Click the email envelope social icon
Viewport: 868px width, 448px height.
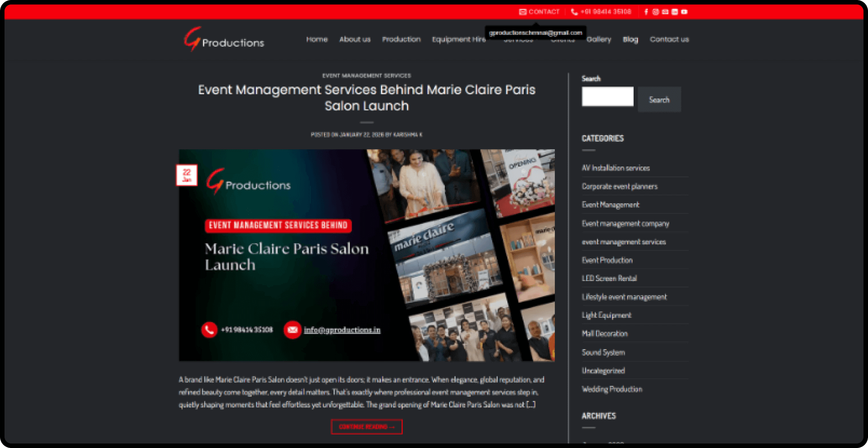tap(665, 12)
